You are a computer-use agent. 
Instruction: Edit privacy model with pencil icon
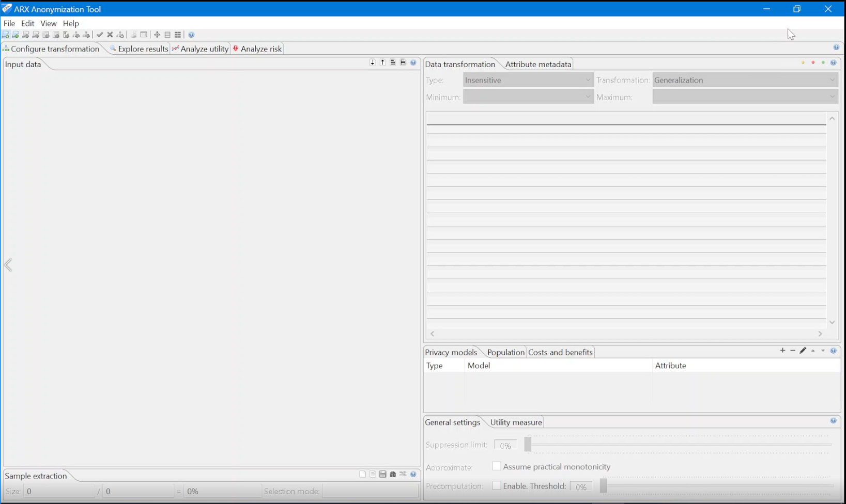[x=803, y=351]
